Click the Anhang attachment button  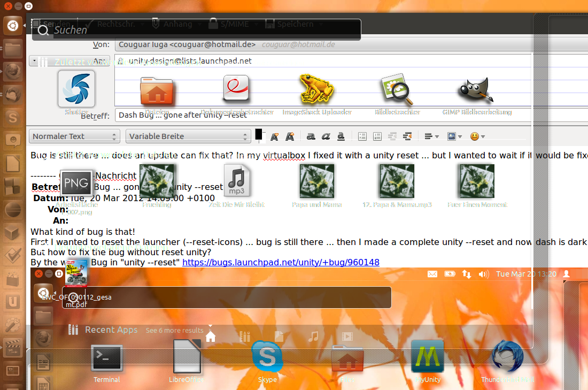[x=173, y=24]
